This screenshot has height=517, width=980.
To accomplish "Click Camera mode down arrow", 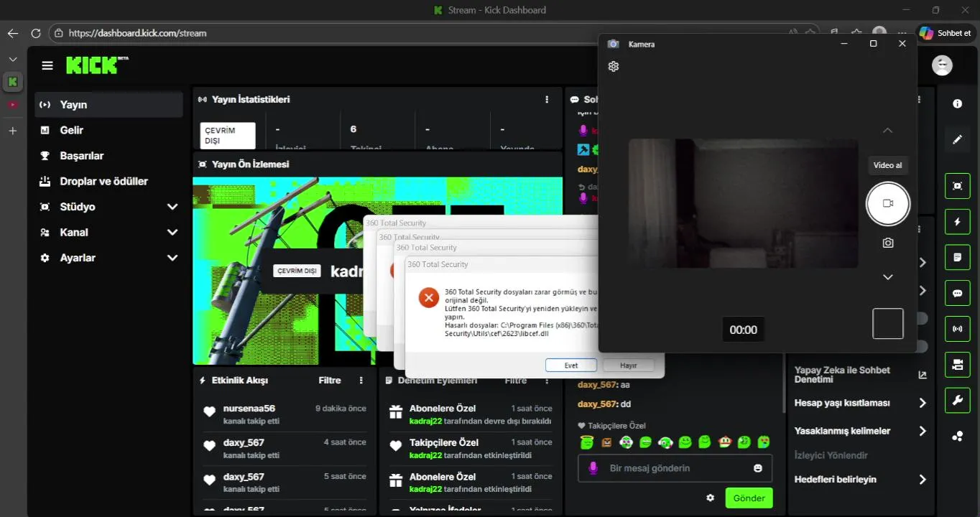I will coord(888,277).
